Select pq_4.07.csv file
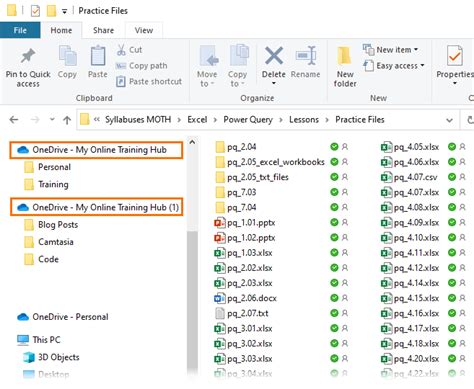The image size is (474, 389). (x=409, y=177)
